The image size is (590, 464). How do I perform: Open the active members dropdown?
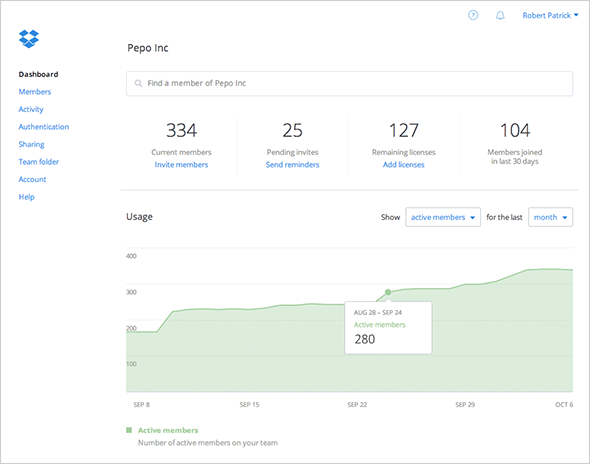click(x=443, y=217)
